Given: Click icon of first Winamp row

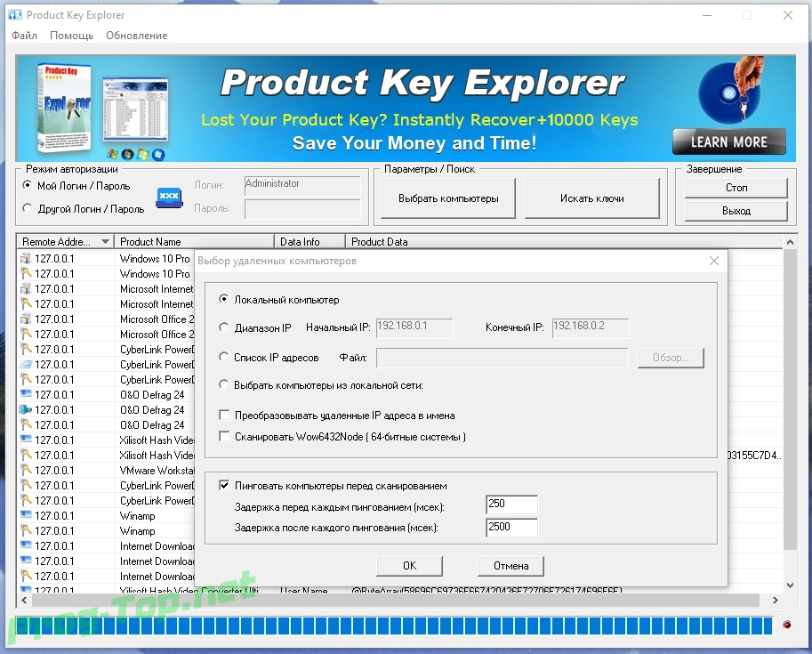Looking at the screenshot, I should (26, 515).
